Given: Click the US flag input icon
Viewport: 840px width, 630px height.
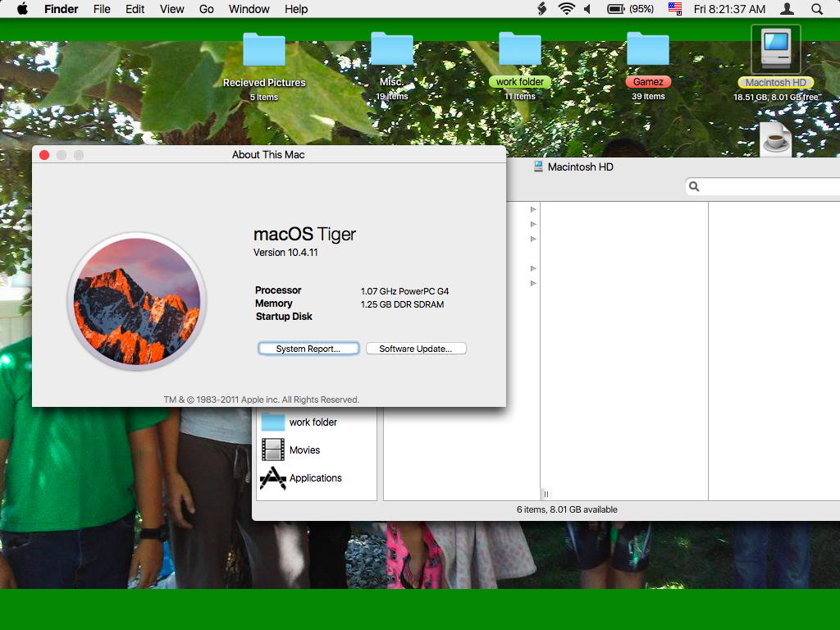Looking at the screenshot, I should pyautogui.click(x=675, y=9).
